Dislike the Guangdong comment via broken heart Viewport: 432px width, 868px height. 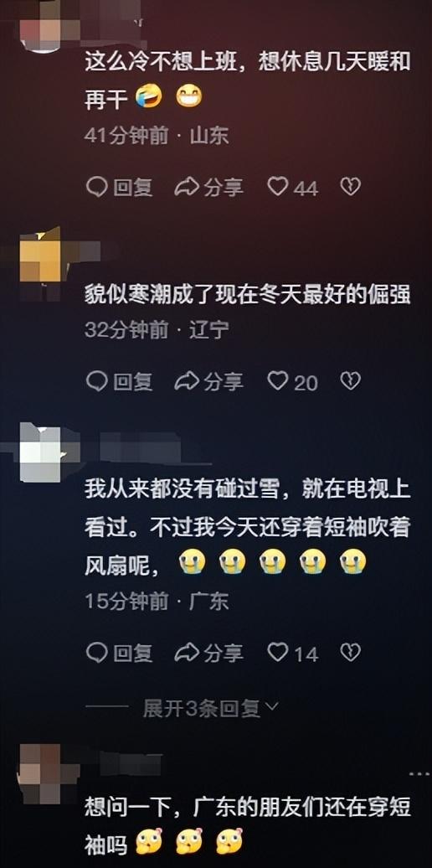tap(350, 653)
